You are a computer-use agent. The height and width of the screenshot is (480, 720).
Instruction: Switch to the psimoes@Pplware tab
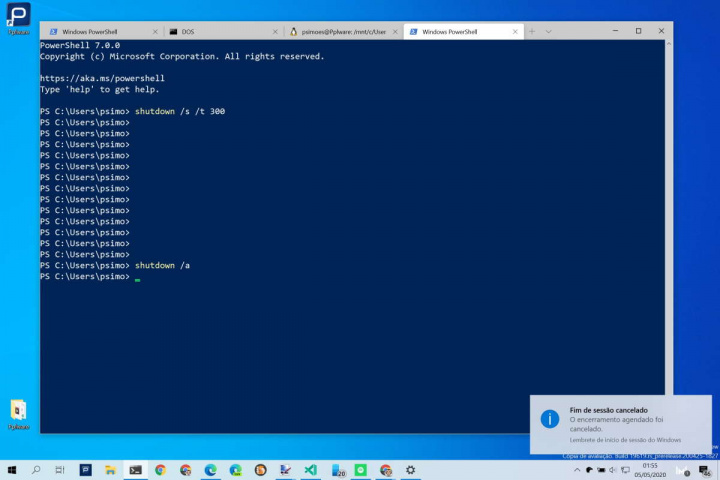[x=342, y=31]
